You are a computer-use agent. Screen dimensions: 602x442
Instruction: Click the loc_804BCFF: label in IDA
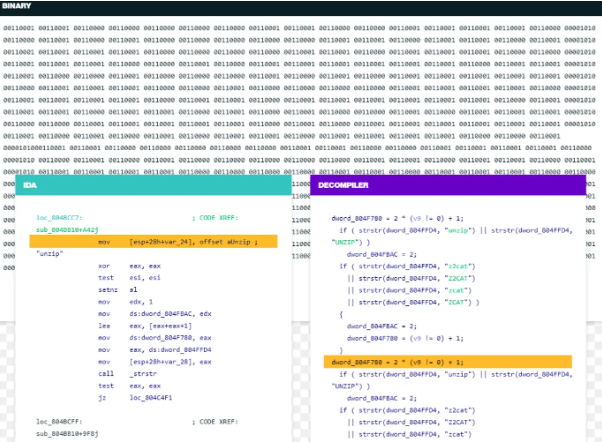59,422
